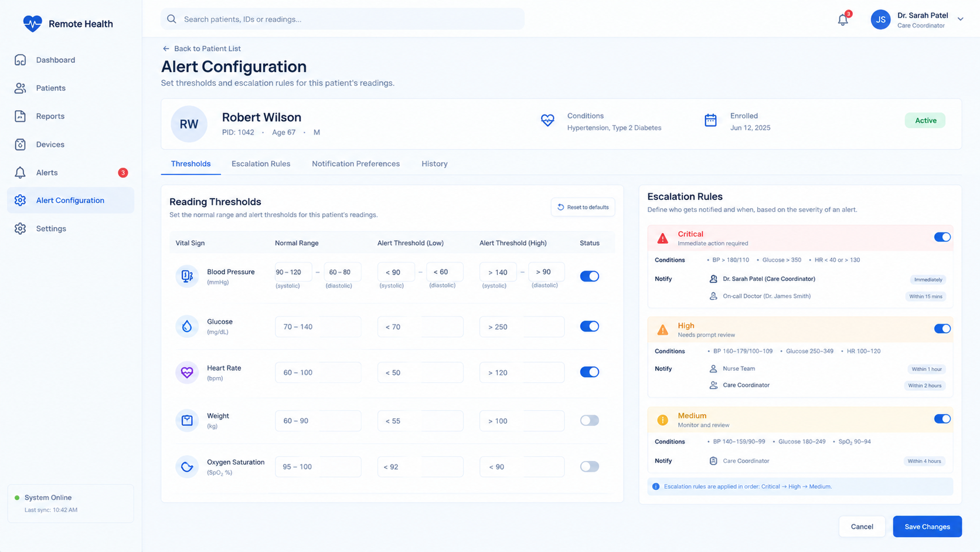Viewport: 980px width, 552px height.
Task: Click the Glucose droplet icon
Action: [x=187, y=326]
